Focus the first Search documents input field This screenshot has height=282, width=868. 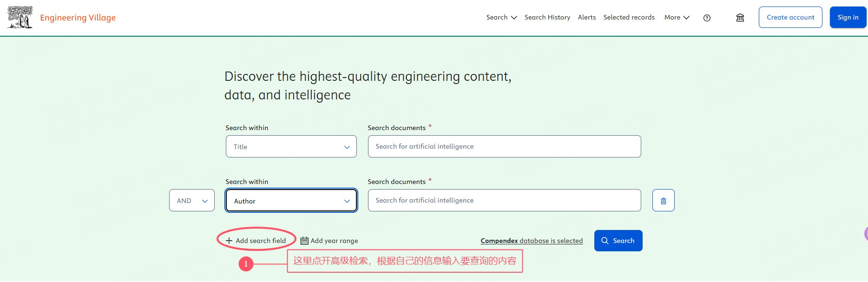(504, 146)
